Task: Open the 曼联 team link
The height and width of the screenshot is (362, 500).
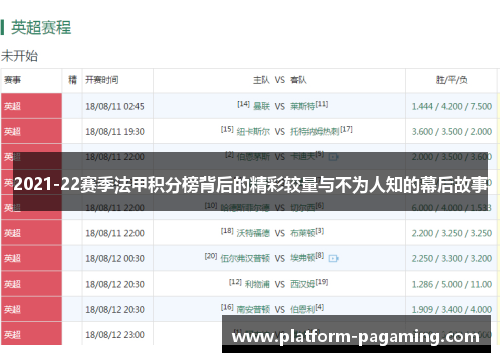Action: pos(261,106)
